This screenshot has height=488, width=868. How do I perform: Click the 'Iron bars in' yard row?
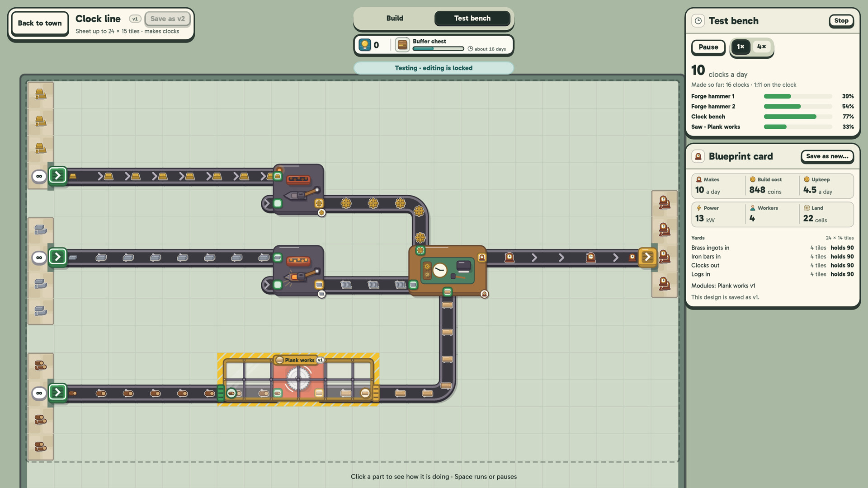772,257
